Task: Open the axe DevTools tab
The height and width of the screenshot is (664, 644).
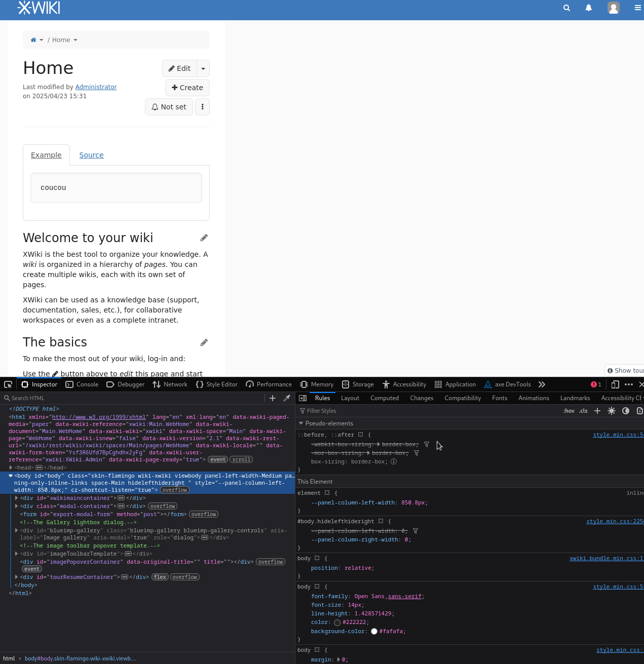Action: tap(507, 384)
